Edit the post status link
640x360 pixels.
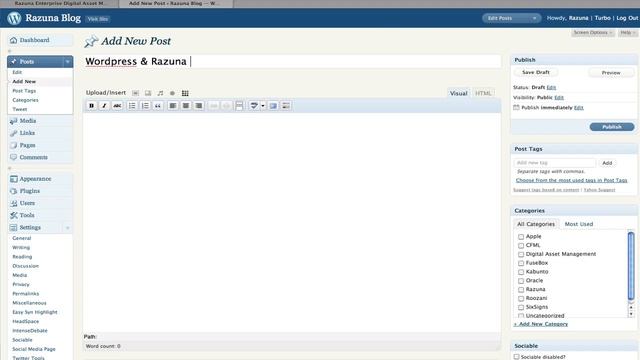pos(551,87)
